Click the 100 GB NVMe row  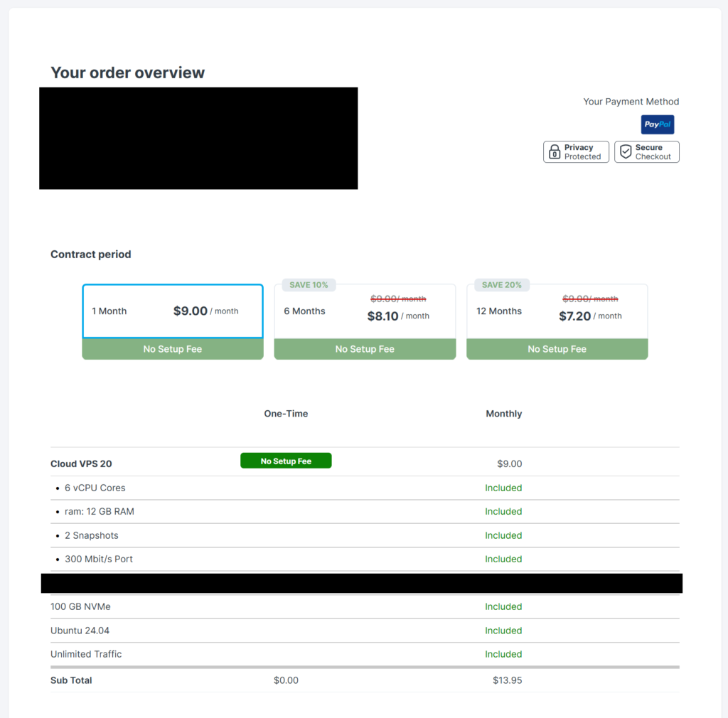(x=365, y=606)
